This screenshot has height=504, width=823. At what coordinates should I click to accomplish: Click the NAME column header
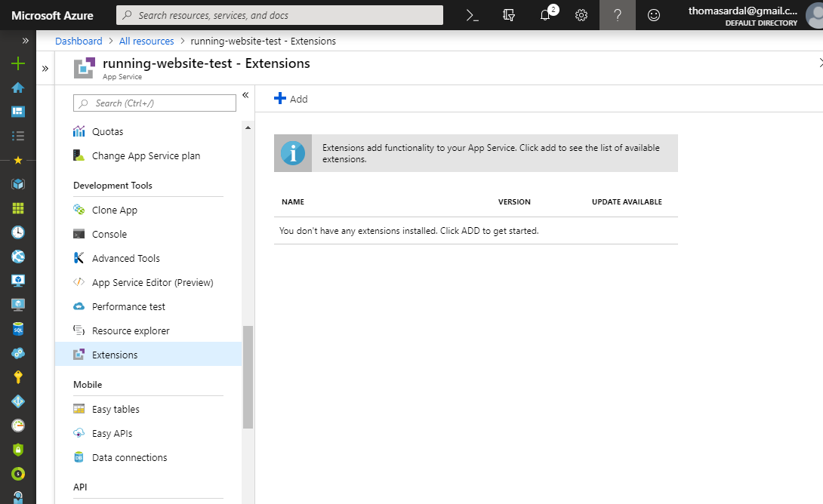coord(293,202)
